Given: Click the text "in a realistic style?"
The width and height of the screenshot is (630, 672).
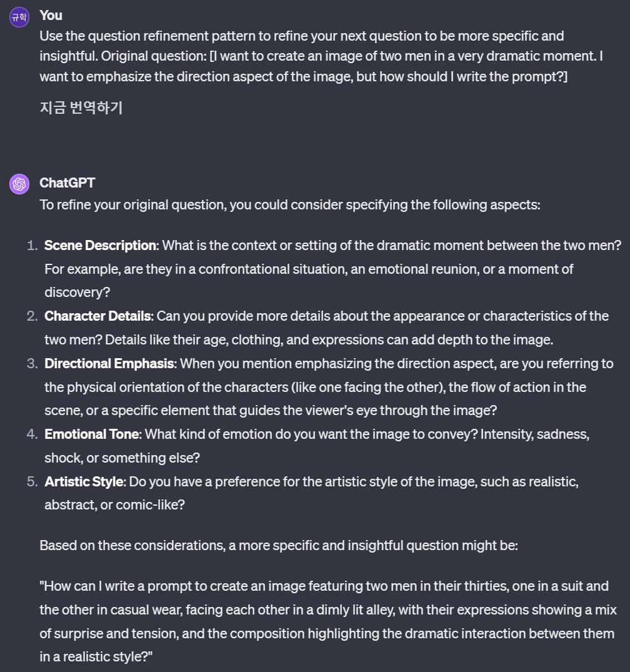Looking at the screenshot, I should 96,657.
